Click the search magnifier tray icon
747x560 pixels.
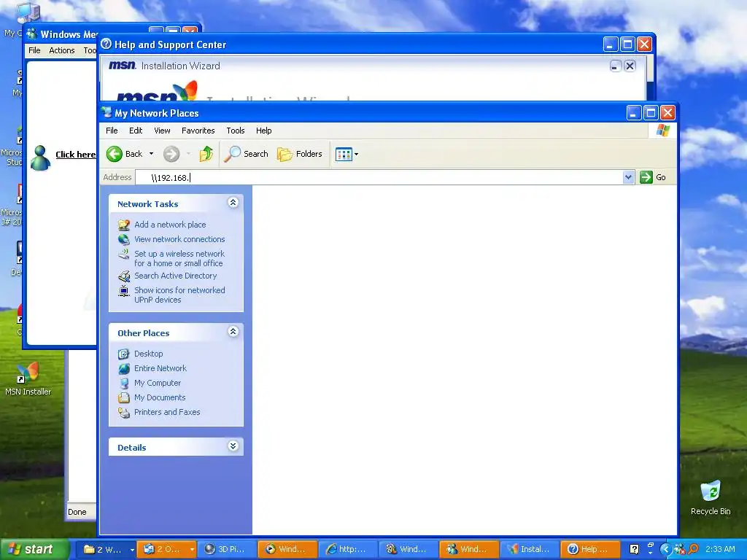[693, 549]
